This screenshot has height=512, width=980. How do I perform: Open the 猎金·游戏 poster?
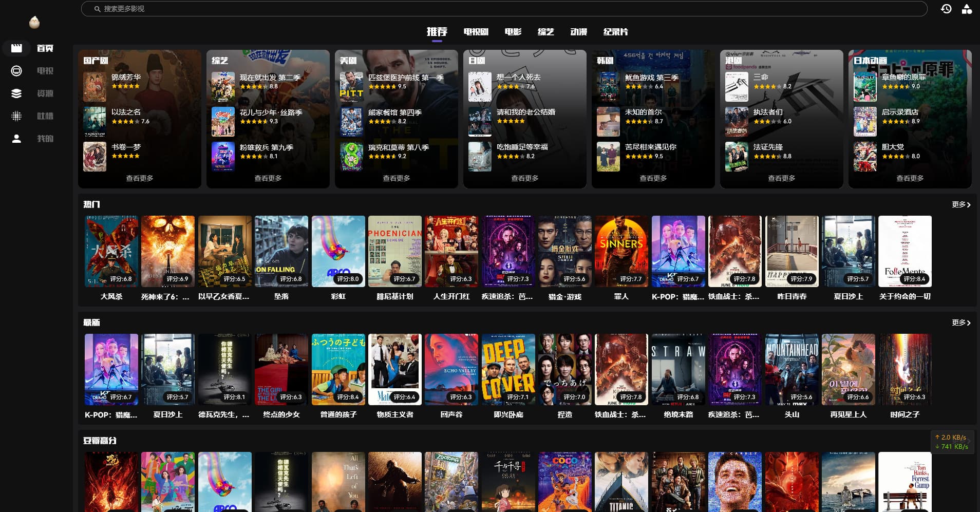(x=565, y=251)
